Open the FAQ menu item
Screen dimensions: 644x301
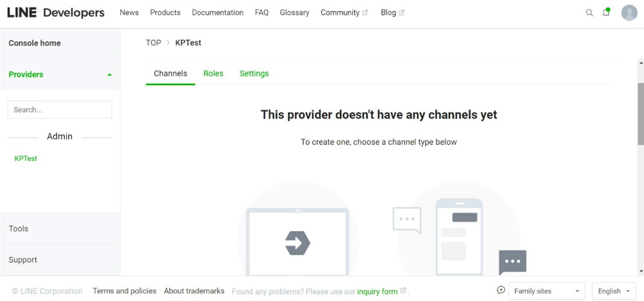[261, 13]
